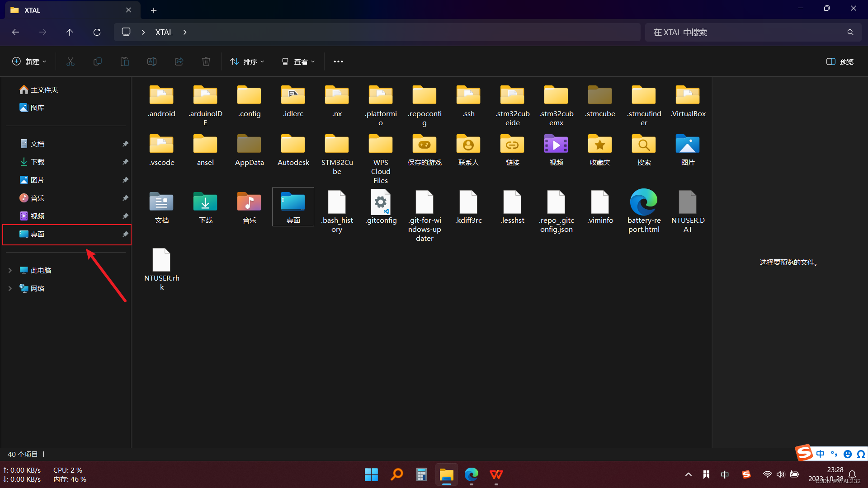The height and width of the screenshot is (488, 868).
Task: Unpin 桌面 from the sidebar
Action: tap(125, 234)
